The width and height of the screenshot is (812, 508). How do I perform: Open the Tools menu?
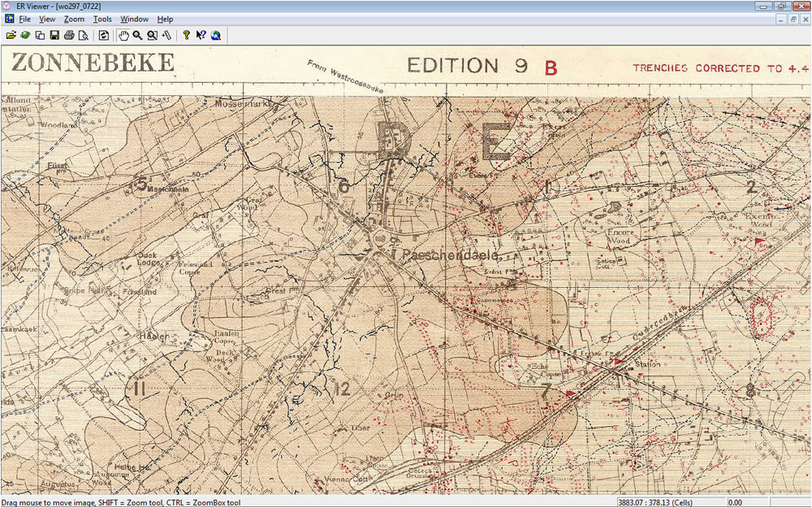click(x=102, y=20)
